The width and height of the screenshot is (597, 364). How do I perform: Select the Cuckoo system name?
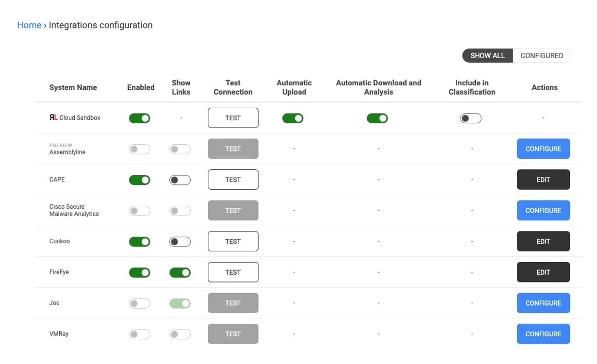[59, 241]
